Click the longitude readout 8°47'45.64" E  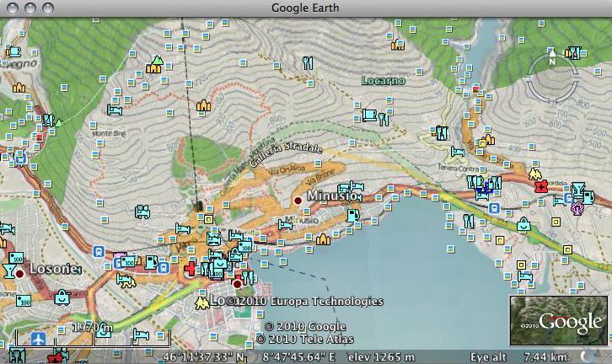(x=299, y=357)
